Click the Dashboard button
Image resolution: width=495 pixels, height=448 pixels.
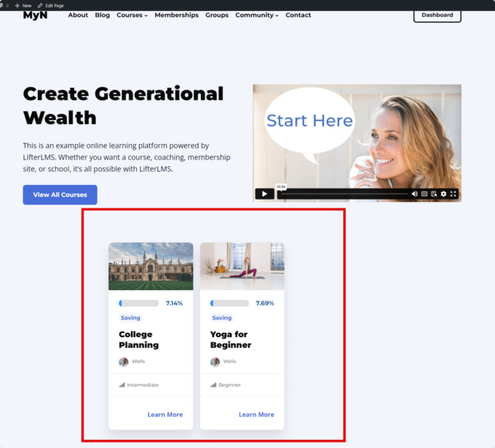click(x=437, y=15)
